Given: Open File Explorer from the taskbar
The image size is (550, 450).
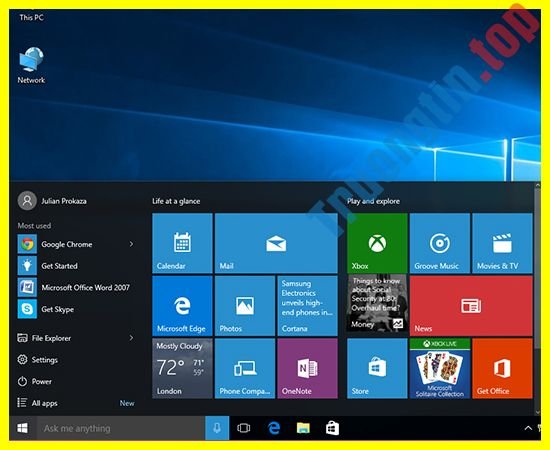Looking at the screenshot, I should point(303,428).
